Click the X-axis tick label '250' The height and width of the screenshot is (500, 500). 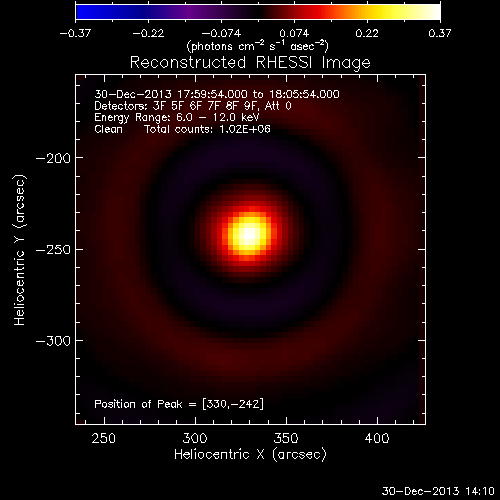pyautogui.click(x=104, y=438)
